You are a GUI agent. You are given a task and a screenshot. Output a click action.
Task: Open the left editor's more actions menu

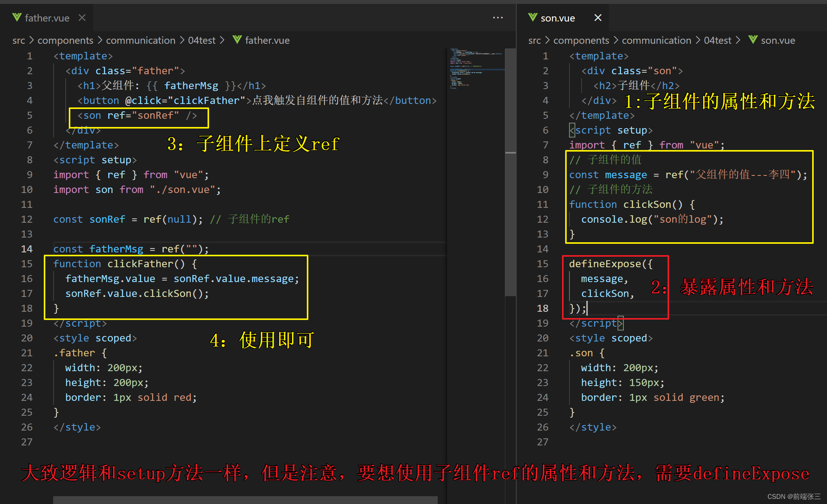pyautogui.click(x=498, y=18)
